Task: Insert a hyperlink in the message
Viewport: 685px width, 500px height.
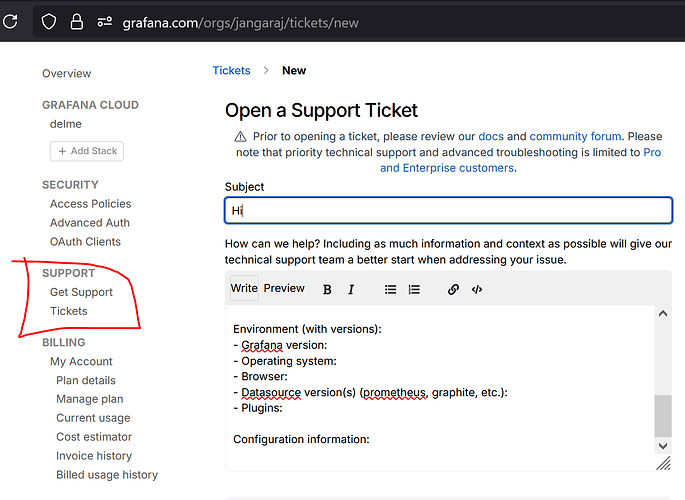Action: (453, 290)
